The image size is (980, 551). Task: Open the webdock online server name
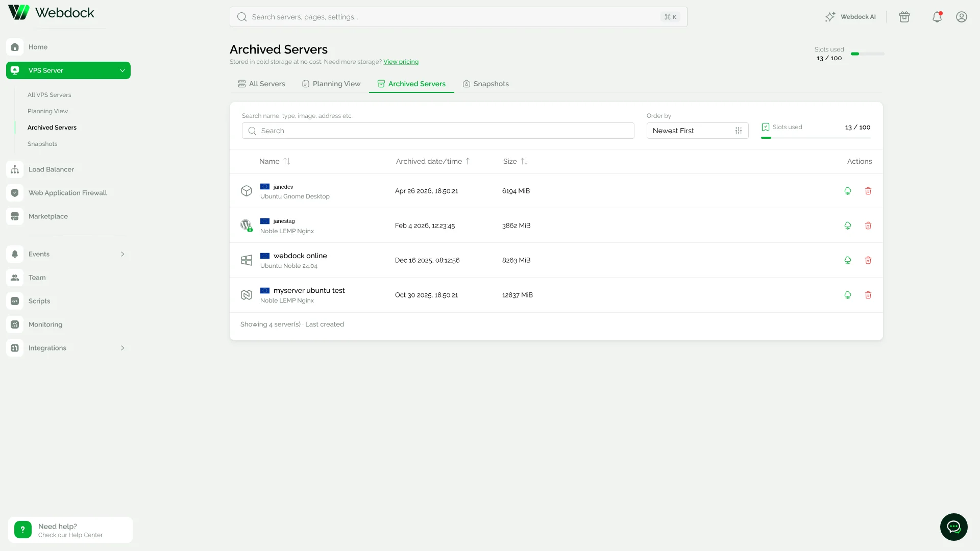(x=300, y=256)
